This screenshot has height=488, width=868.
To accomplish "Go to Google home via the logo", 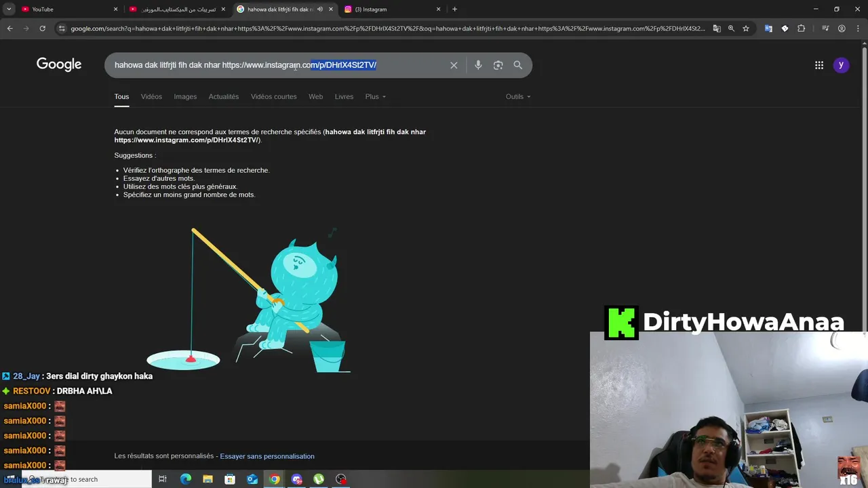I will (59, 64).
